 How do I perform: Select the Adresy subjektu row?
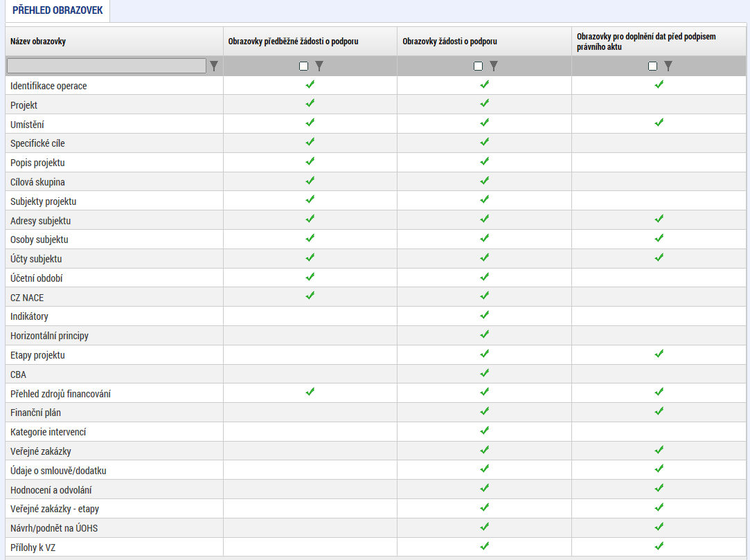point(376,220)
